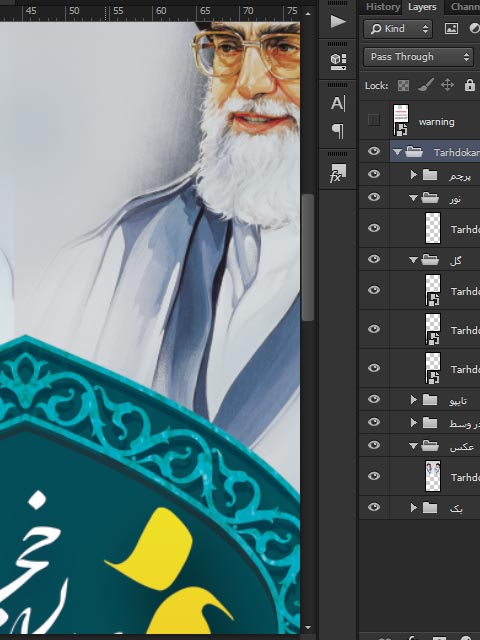Click the گل group folder icon
Screen dimensions: 480x640
click(x=430, y=260)
